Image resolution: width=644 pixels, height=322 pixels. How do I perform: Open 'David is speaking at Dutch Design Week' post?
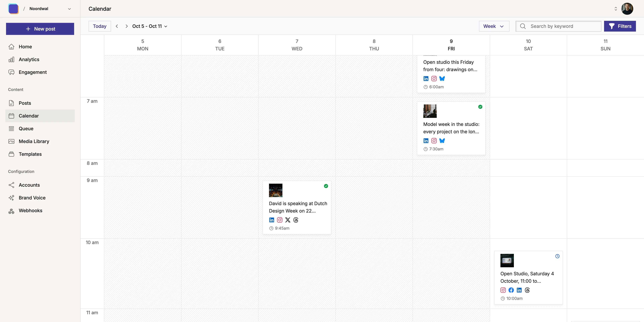298,207
